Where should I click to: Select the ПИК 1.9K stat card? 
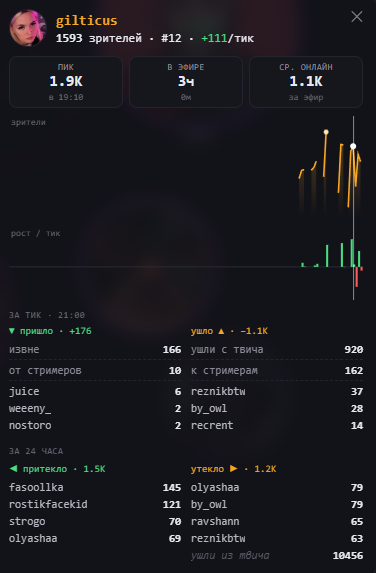(66, 82)
